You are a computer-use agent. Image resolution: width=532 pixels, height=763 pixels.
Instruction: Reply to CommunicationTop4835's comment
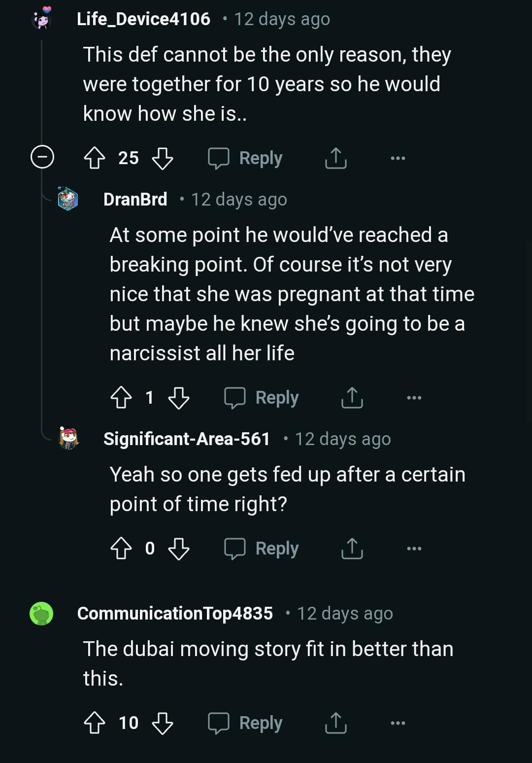click(246, 723)
